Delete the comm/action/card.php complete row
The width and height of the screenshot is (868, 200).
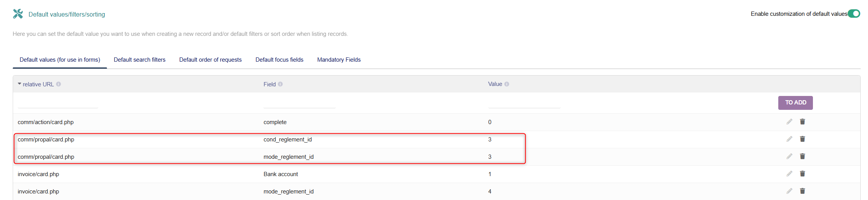point(803,122)
